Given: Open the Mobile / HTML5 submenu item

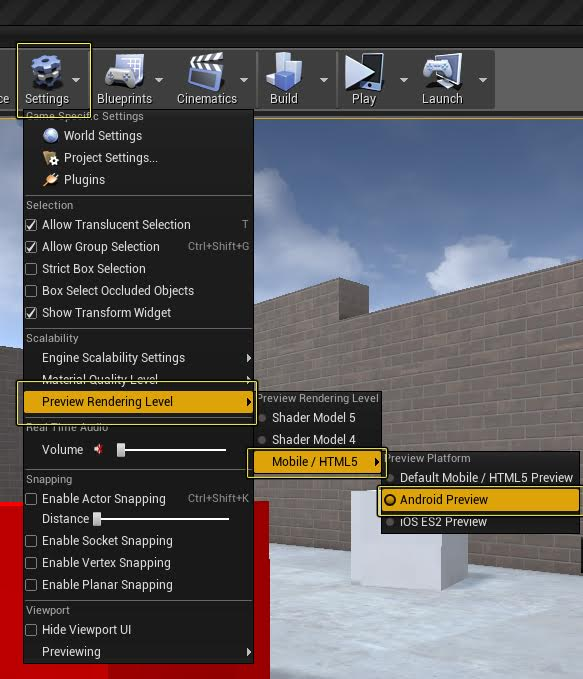Looking at the screenshot, I should click(317, 462).
